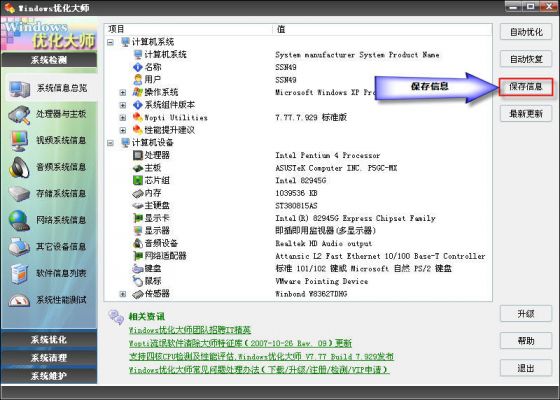560x400 pixels.
Task: Select value VMware Pointing Device
Action: pos(321,281)
